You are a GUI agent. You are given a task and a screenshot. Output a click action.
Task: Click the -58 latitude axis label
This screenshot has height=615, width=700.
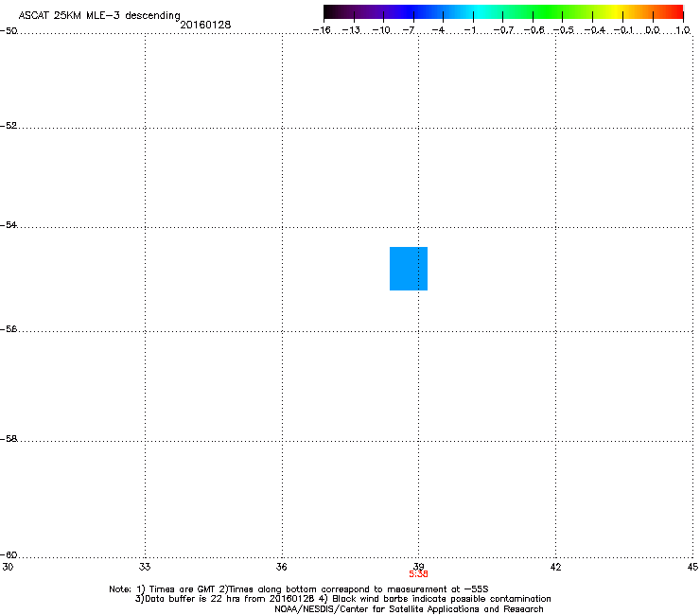pos(9,439)
